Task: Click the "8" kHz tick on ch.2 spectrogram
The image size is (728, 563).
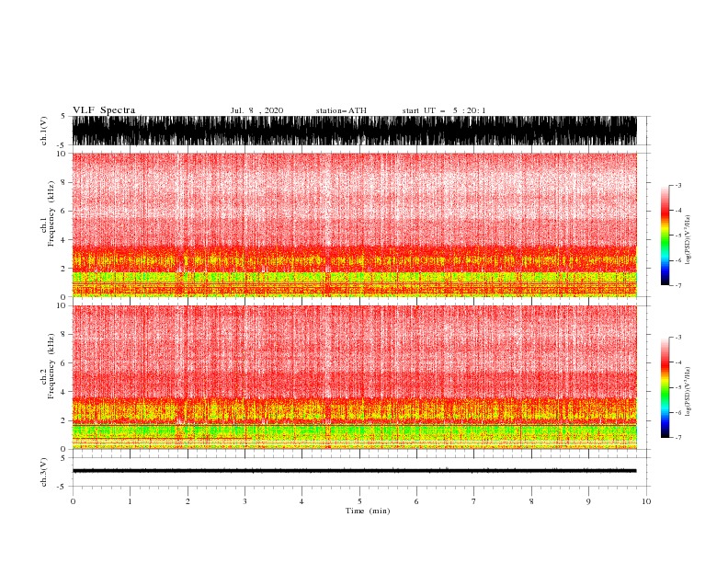Action: click(63, 335)
